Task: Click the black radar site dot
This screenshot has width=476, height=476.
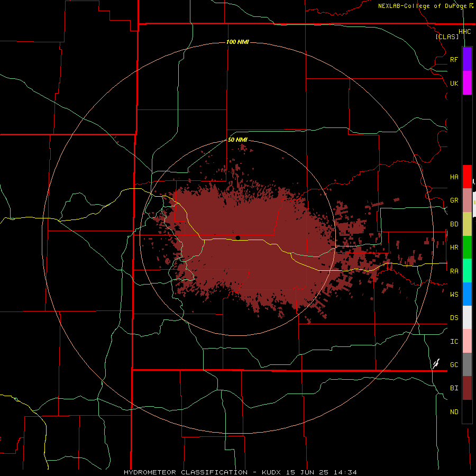Action: [238, 237]
